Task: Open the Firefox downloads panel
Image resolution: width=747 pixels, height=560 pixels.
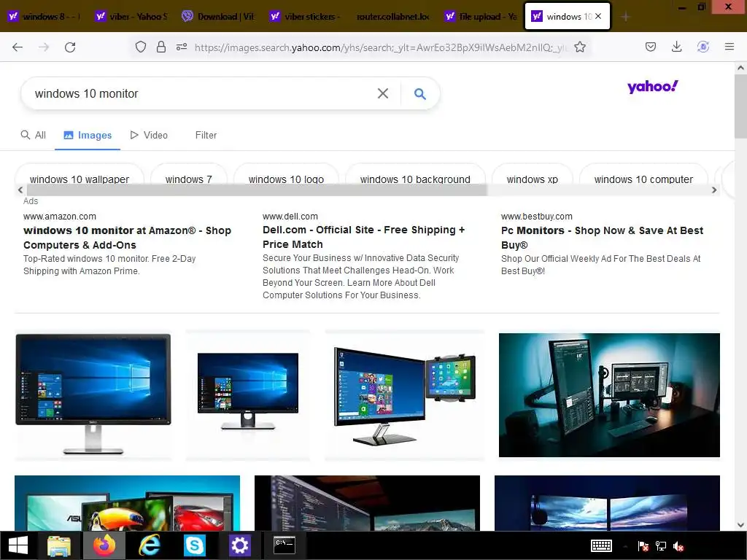Action: pyautogui.click(x=676, y=47)
